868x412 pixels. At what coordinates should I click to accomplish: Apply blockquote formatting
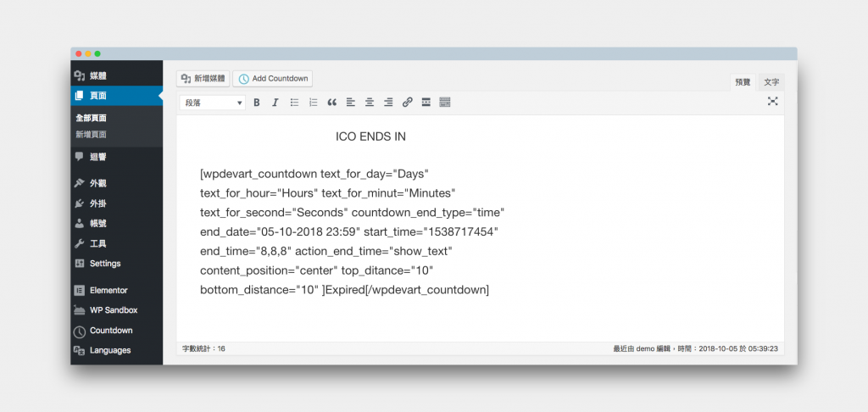pos(332,103)
